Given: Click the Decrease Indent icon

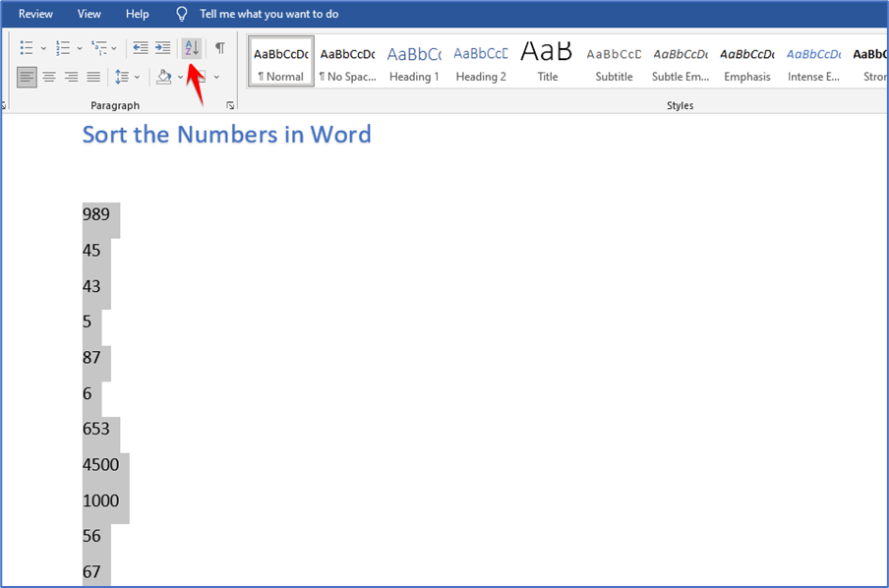Looking at the screenshot, I should 141,46.
